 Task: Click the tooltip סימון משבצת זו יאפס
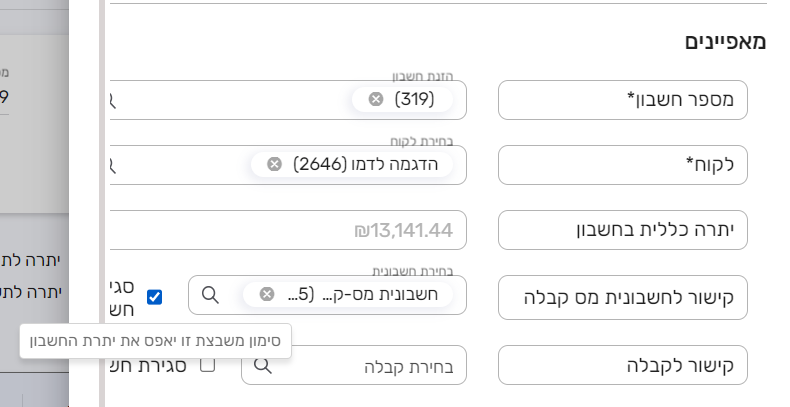(x=155, y=341)
